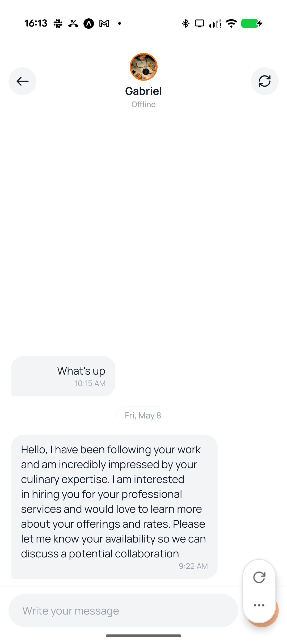This screenshot has height=644, width=287.
Task: Tap the Offline status label
Action: tap(143, 104)
